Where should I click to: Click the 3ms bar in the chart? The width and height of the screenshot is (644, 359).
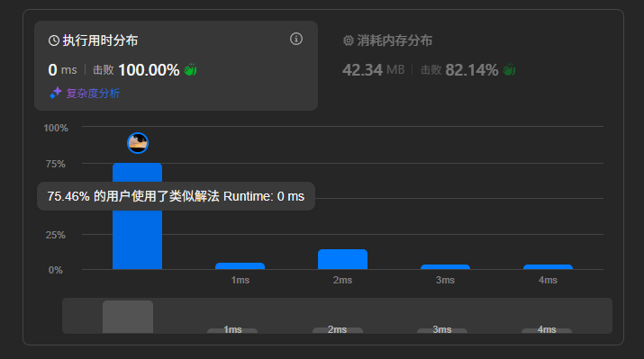[445, 267]
